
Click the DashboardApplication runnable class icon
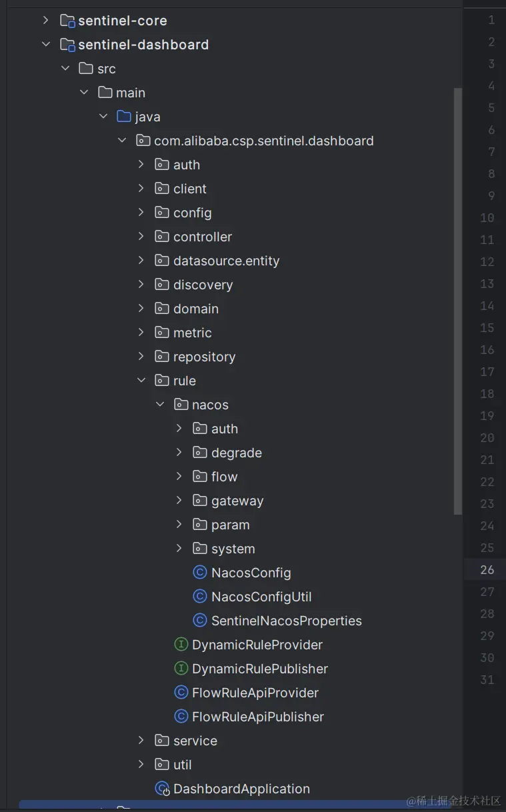click(x=162, y=789)
